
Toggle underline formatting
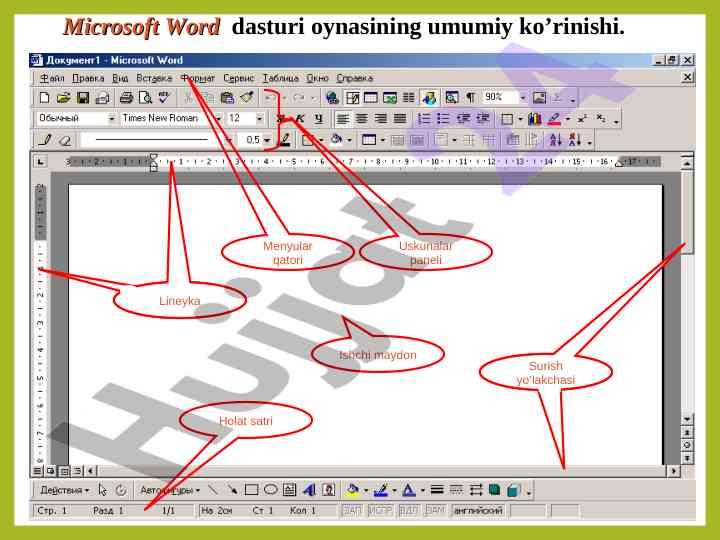[318, 118]
